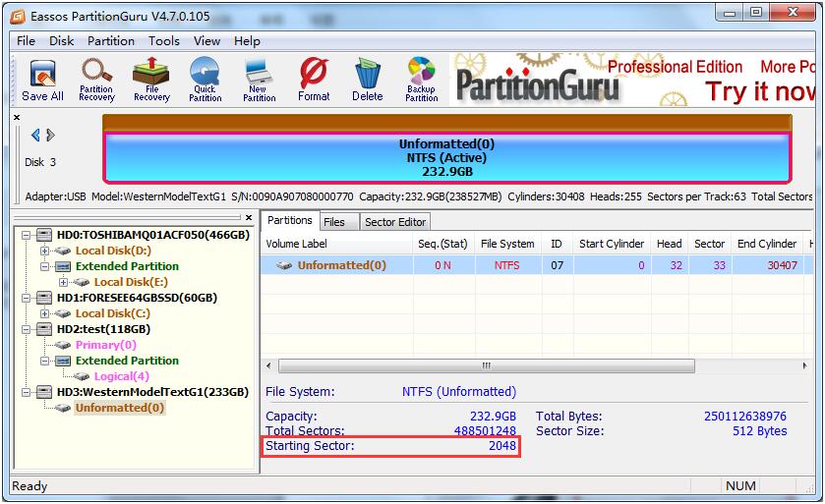The height and width of the screenshot is (504, 825).
Task: Click Total Bytes value 250112638976
Action: 745,417
